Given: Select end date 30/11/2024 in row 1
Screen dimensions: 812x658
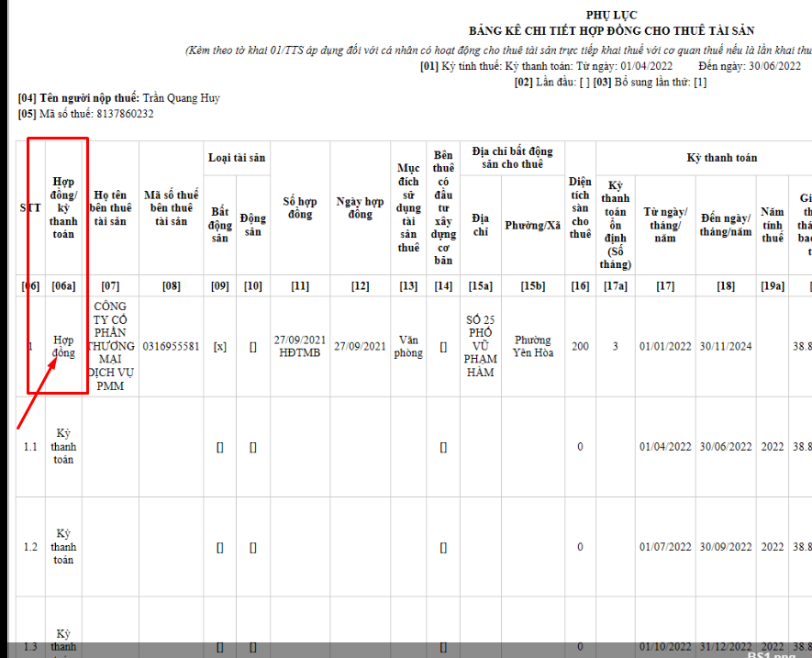Looking at the screenshot, I should (x=726, y=347).
